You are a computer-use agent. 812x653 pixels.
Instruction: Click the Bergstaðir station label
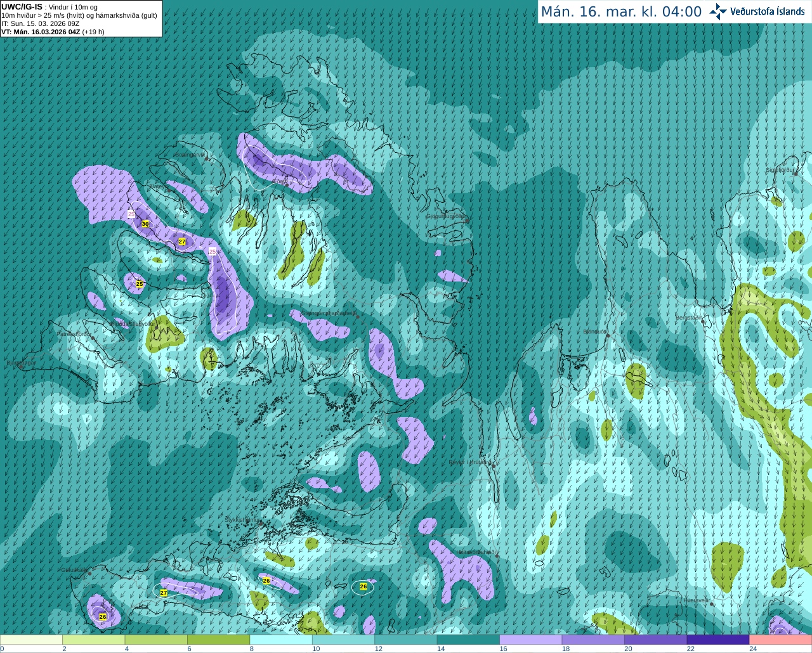pyautogui.click(x=688, y=318)
